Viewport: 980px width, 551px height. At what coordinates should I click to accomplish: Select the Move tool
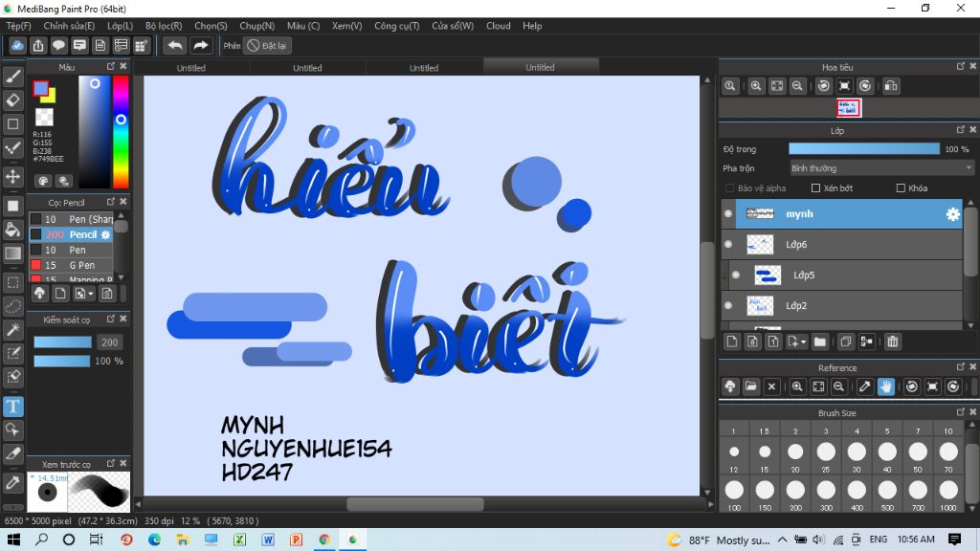click(13, 176)
